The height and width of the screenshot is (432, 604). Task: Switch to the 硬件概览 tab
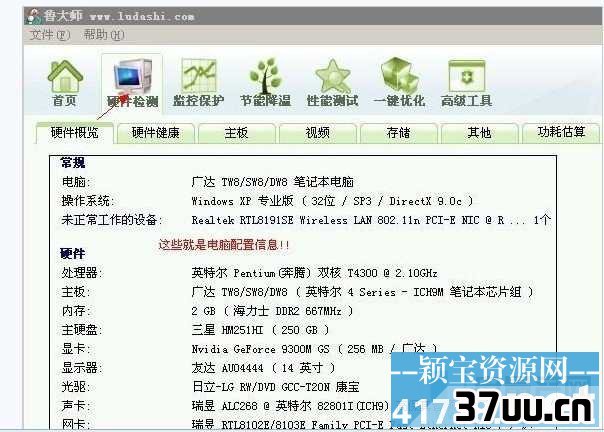[75, 133]
